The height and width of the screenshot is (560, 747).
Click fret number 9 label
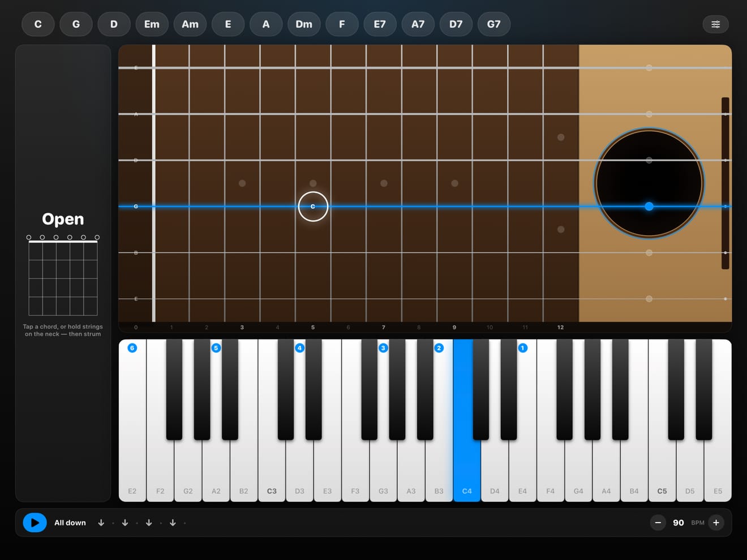[x=454, y=328]
